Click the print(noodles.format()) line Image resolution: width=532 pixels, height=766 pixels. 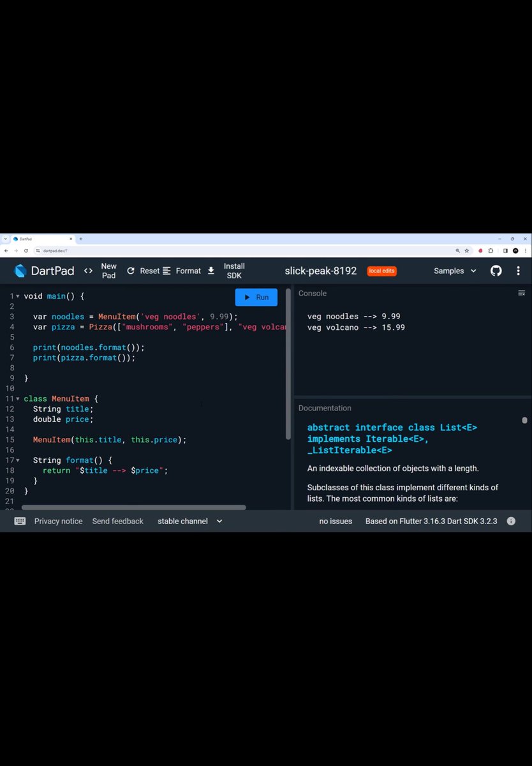[x=89, y=347]
